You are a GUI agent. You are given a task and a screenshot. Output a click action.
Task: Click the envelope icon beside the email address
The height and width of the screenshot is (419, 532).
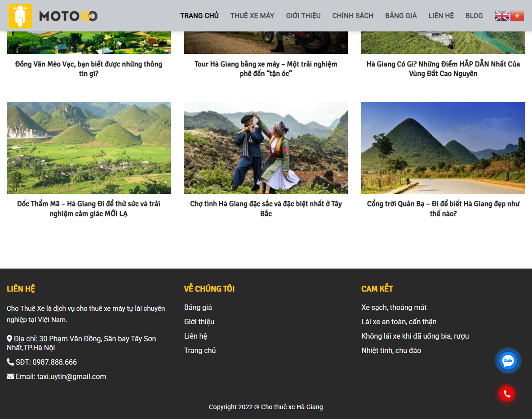tap(10, 376)
